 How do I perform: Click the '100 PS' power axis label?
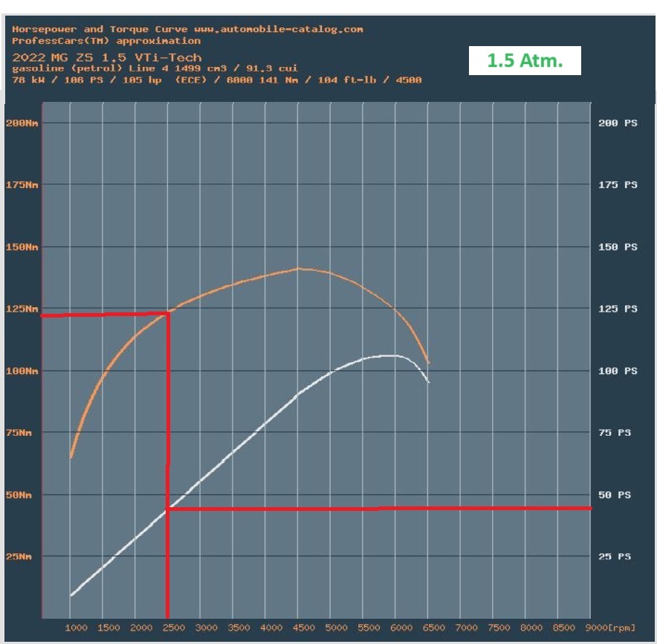coord(618,370)
